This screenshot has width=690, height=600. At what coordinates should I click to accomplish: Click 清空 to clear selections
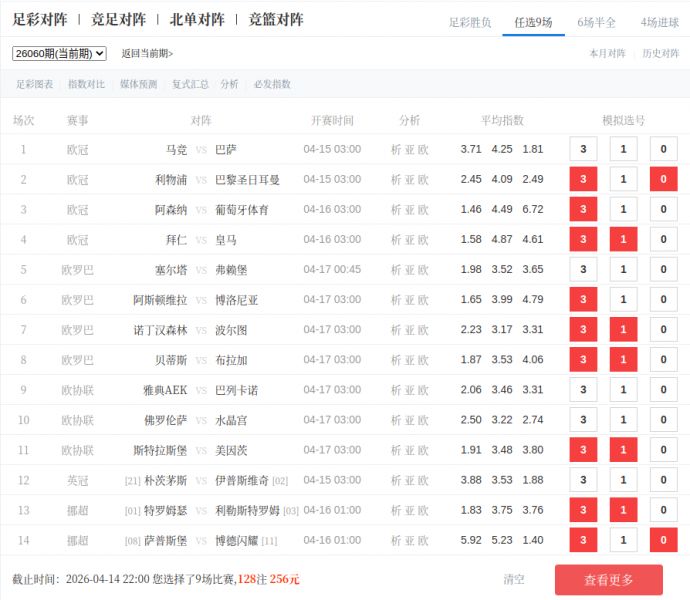click(x=514, y=579)
